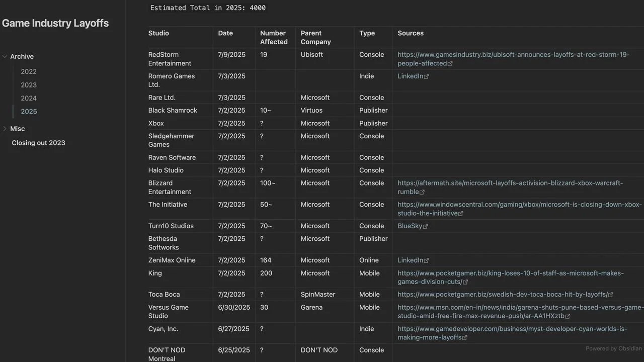Viewport: 644px width, 362px height.
Task: Click external-link icon after Toca Boca source
Action: pos(611,295)
